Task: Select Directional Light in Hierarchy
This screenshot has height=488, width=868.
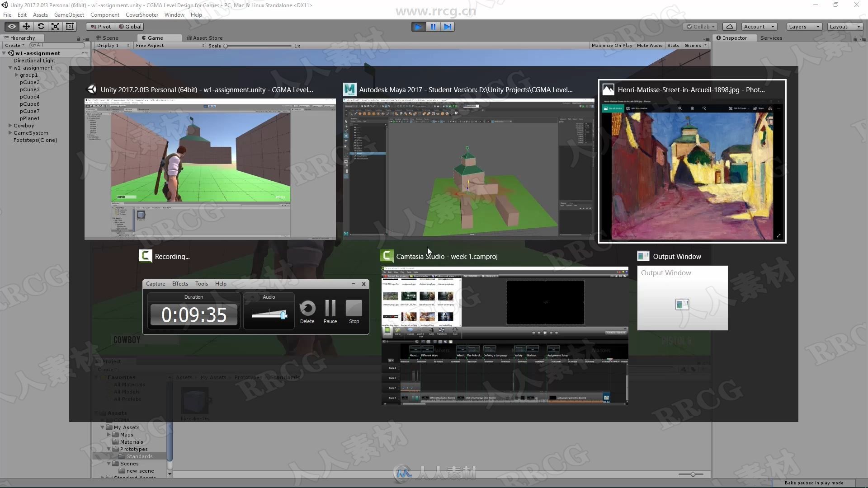Action: (34, 61)
